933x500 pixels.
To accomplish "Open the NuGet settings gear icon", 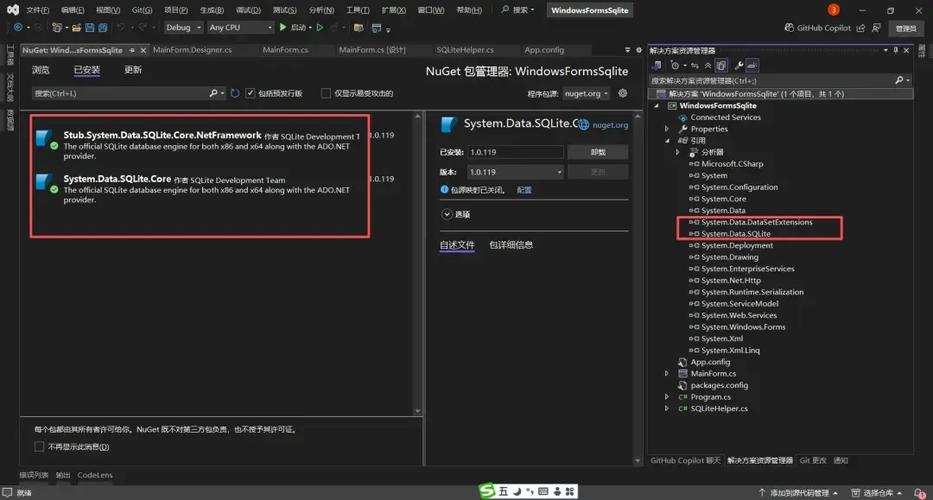I will pyautogui.click(x=622, y=93).
